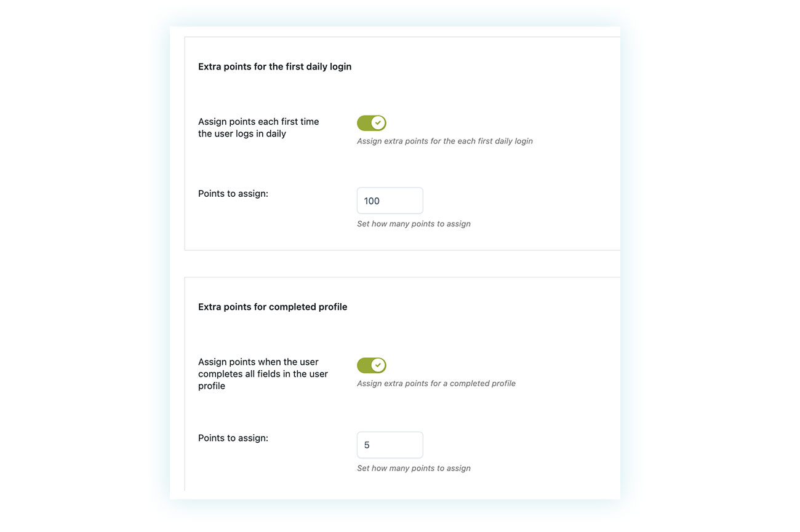Click the 'Extra points for the first daily login' heading
This screenshot has height=532, width=800.
(x=274, y=66)
